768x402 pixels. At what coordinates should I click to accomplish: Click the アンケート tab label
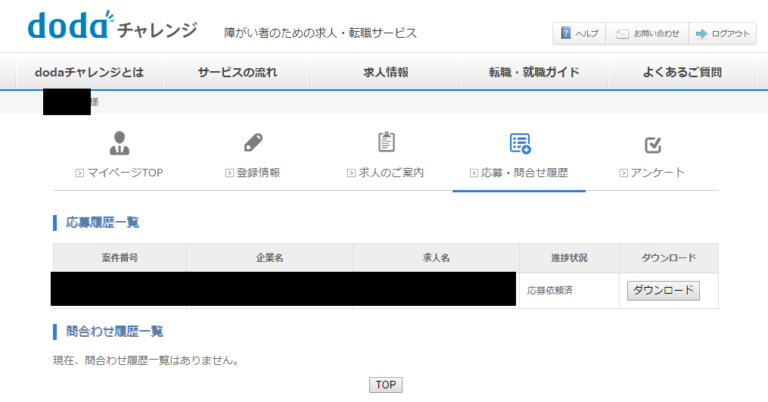pyautogui.click(x=658, y=173)
